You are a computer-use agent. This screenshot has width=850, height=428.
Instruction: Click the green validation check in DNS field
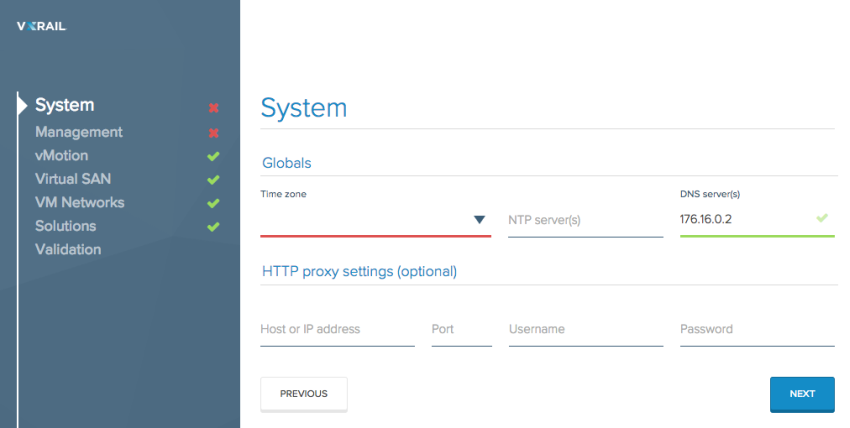pos(822,218)
